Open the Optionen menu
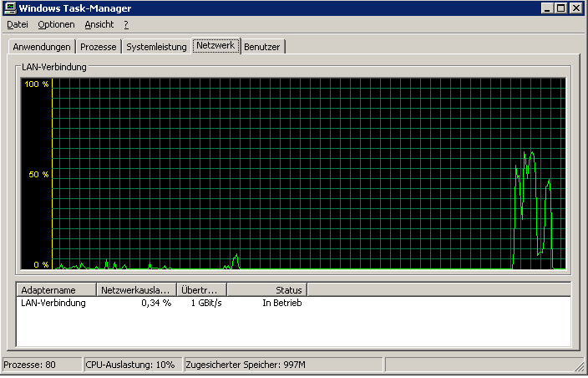Screen dimensions: 588x378 coord(56,25)
